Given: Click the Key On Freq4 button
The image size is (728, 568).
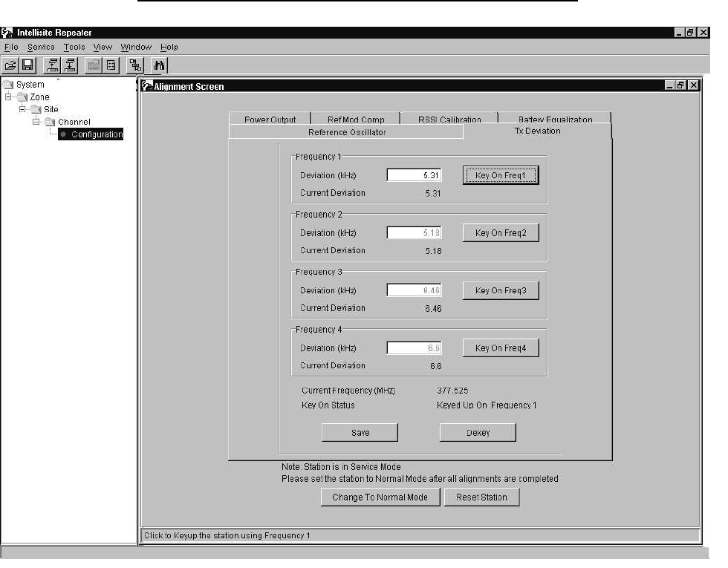Looking at the screenshot, I should [501, 348].
